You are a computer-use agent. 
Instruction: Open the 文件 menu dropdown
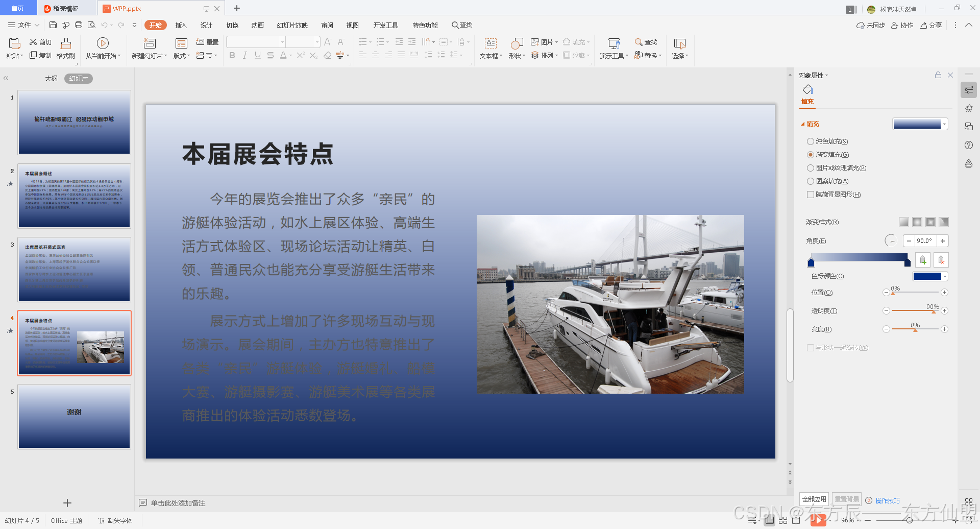tap(23, 25)
